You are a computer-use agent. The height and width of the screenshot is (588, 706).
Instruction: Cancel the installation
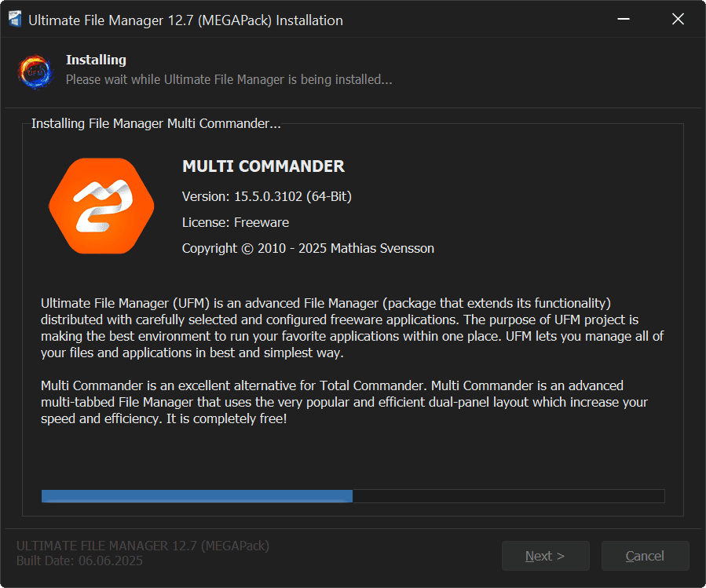click(x=645, y=556)
